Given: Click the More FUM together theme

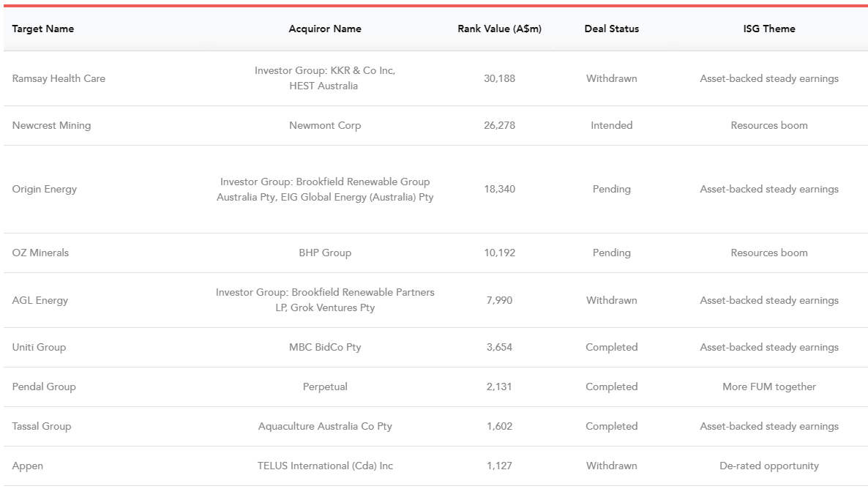Looking at the screenshot, I should tap(768, 387).
